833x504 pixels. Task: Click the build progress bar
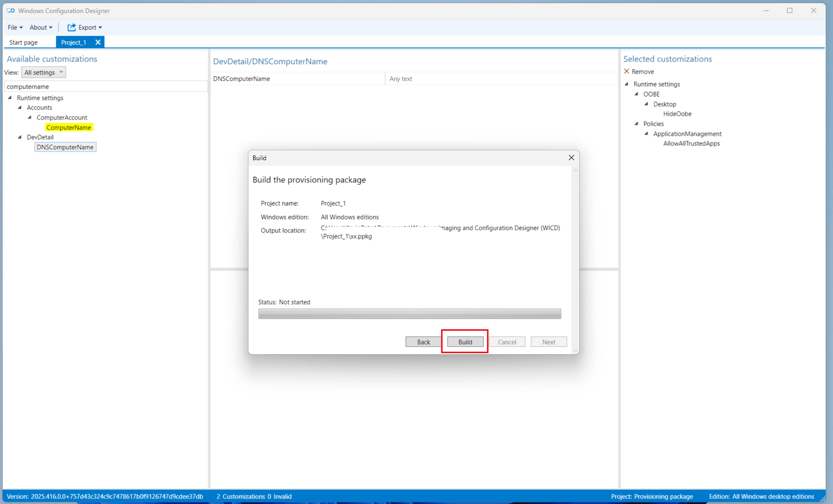pyautogui.click(x=410, y=314)
